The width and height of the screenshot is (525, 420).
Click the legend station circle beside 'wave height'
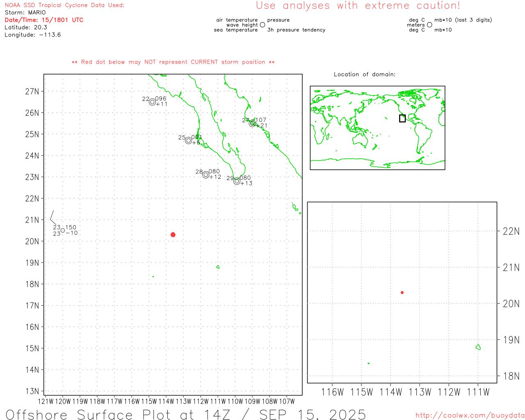(262, 25)
